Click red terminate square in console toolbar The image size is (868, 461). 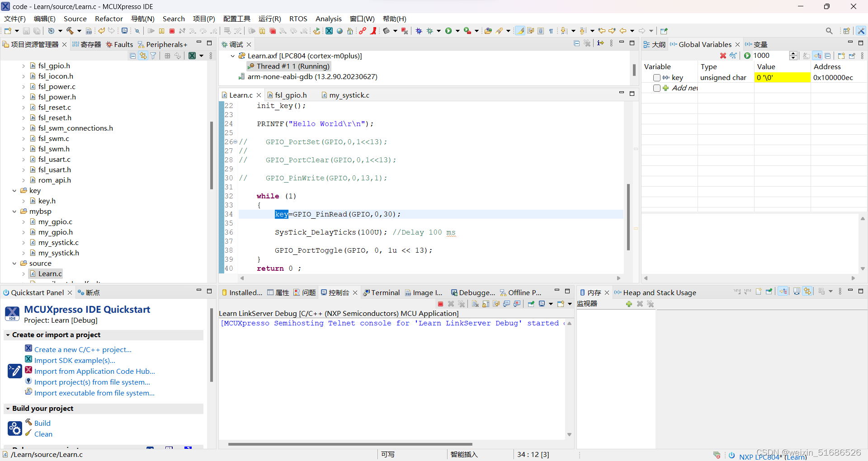click(x=440, y=304)
